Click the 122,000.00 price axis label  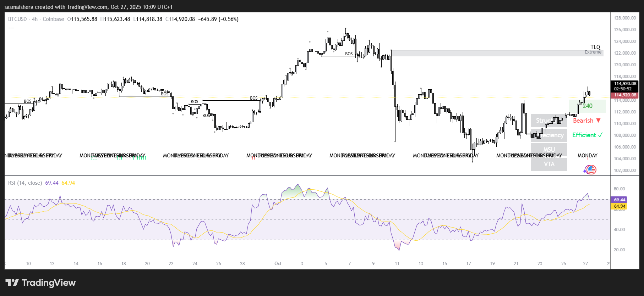pos(625,53)
